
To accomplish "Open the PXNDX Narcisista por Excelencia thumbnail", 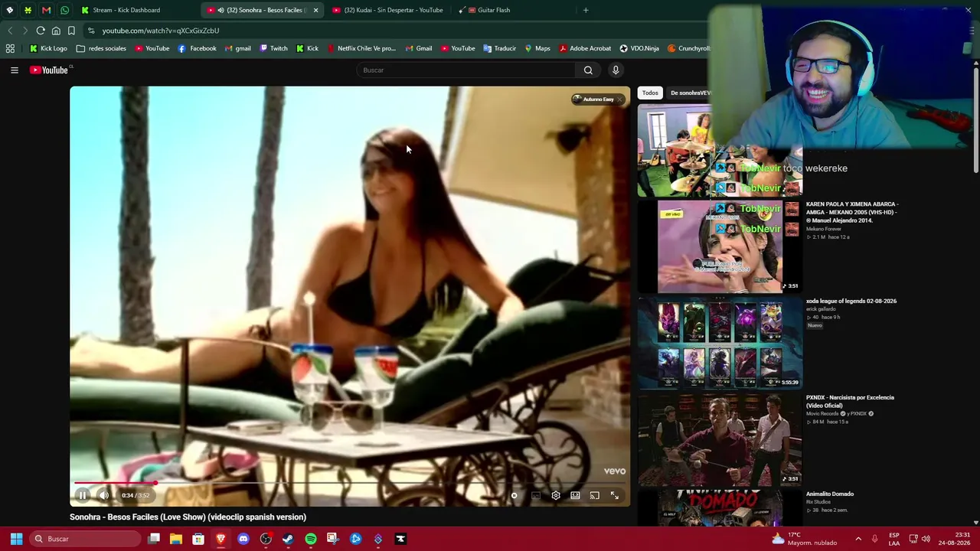I will pyautogui.click(x=720, y=440).
